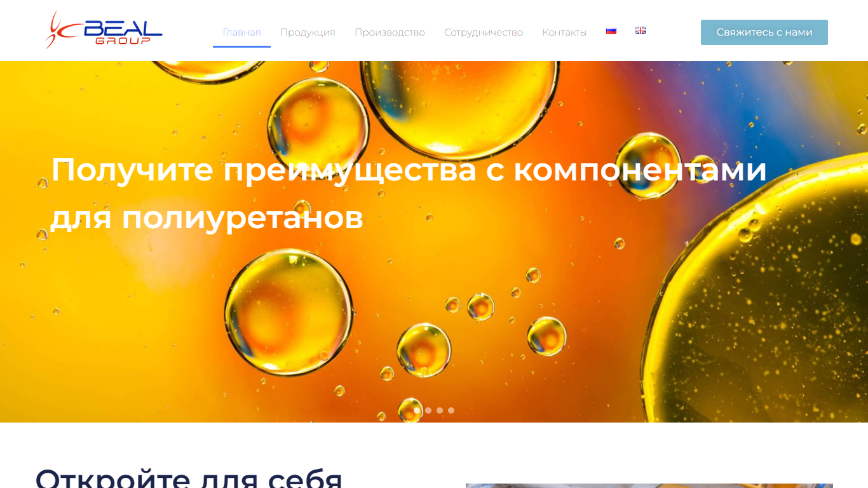868x488 pixels.
Task: Switch language via Russian flag icon
Action: (x=611, y=30)
